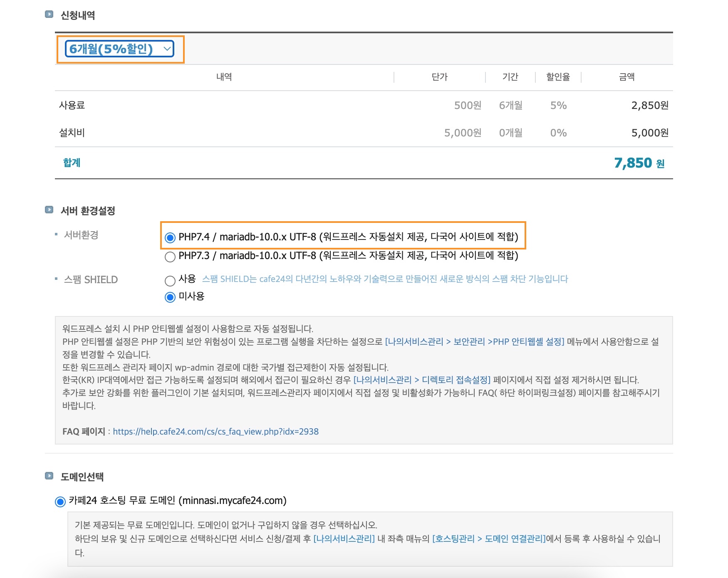Click the icon beside 도메인선택 heading
Image resolution: width=728 pixels, height=578 pixels.
49,476
